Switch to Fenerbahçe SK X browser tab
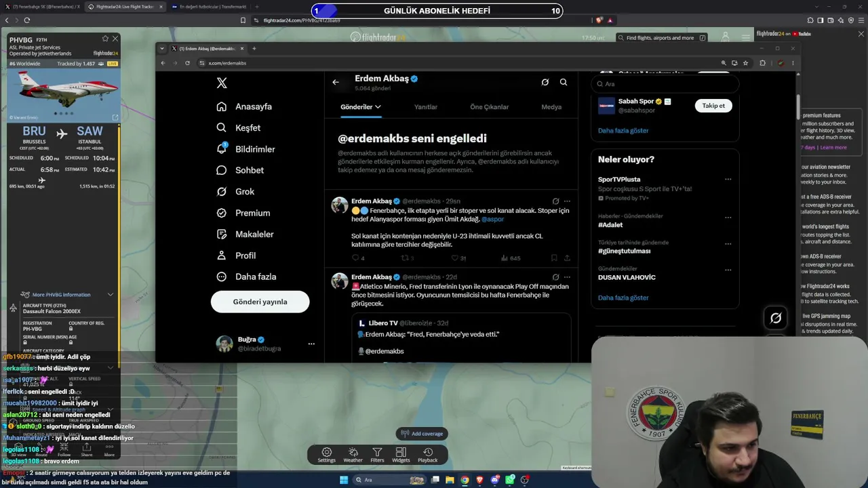 pyautogui.click(x=42, y=7)
